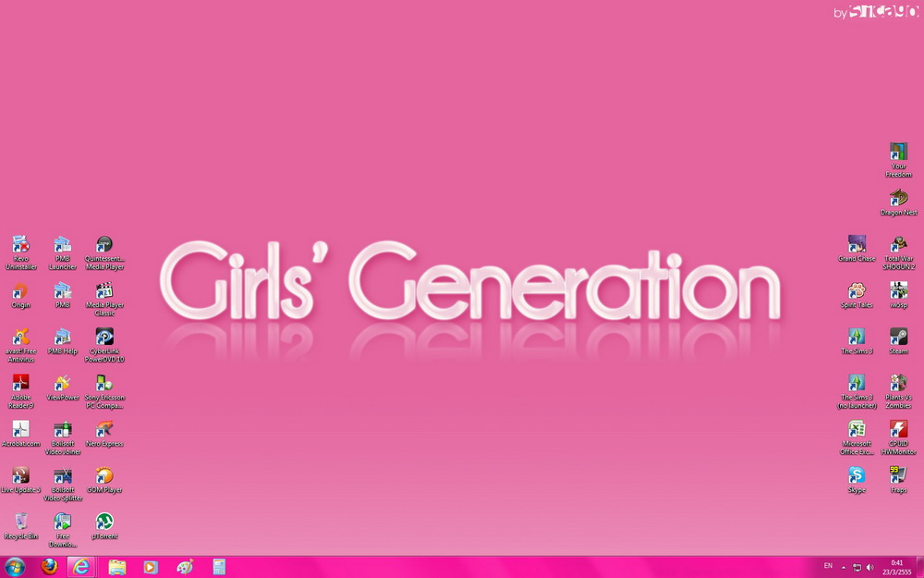Click the GOM Player desktop icon
This screenshot has height=578, width=924.
tap(104, 480)
